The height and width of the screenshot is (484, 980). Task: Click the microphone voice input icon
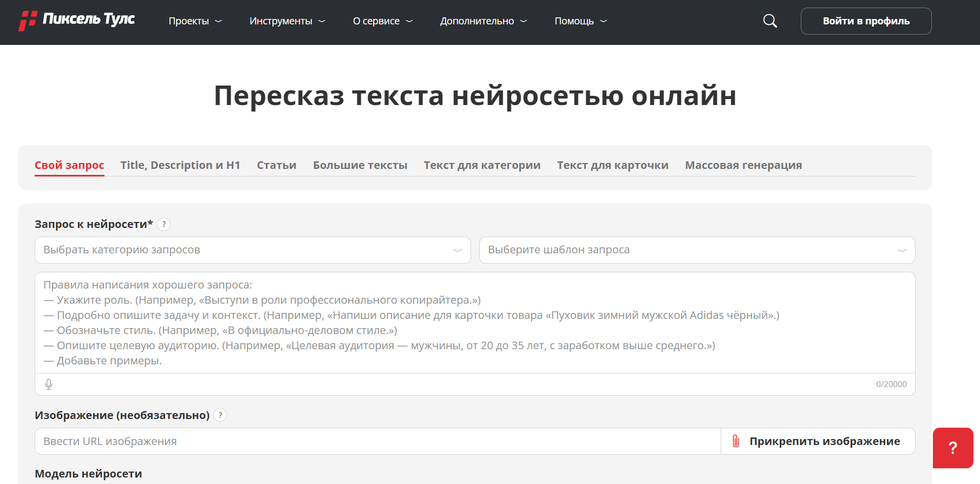pos(49,384)
